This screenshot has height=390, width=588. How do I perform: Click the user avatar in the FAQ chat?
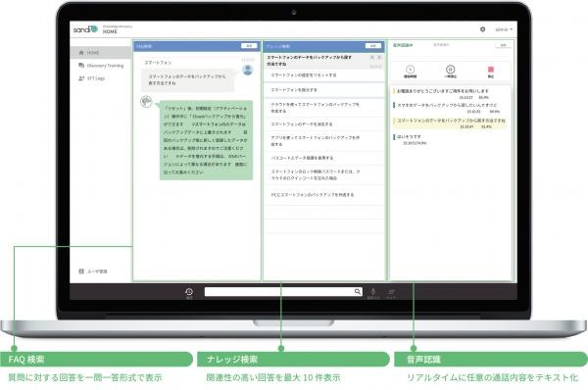point(248,70)
